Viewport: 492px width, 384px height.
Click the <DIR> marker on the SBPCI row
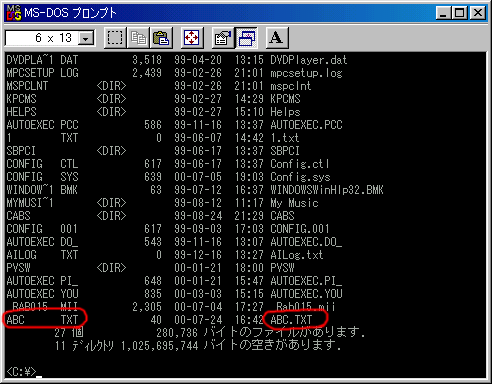[111, 151]
